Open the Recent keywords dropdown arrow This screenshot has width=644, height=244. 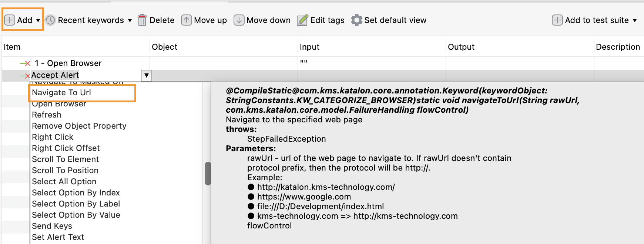coord(130,21)
